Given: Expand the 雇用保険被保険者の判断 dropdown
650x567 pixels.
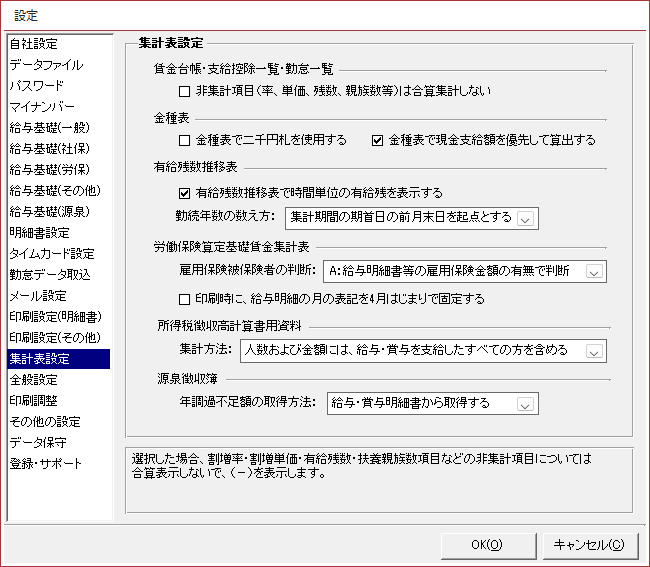Looking at the screenshot, I should (x=594, y=271).
